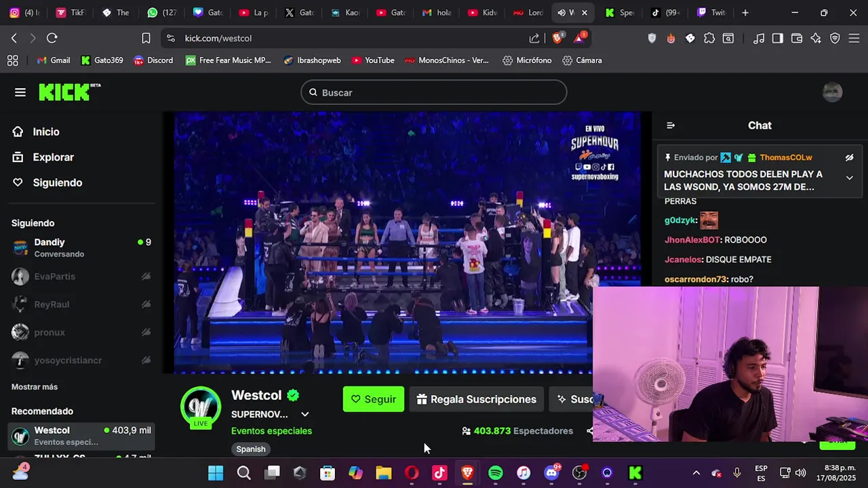Open Siguiendo in sidebar
Screen dimensions: 868x488
[x=58, y=182]
